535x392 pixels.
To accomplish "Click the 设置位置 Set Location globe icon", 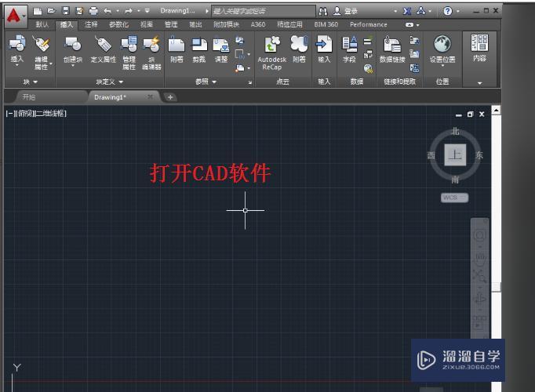I will pyautogui.click(x=442, y=44).
